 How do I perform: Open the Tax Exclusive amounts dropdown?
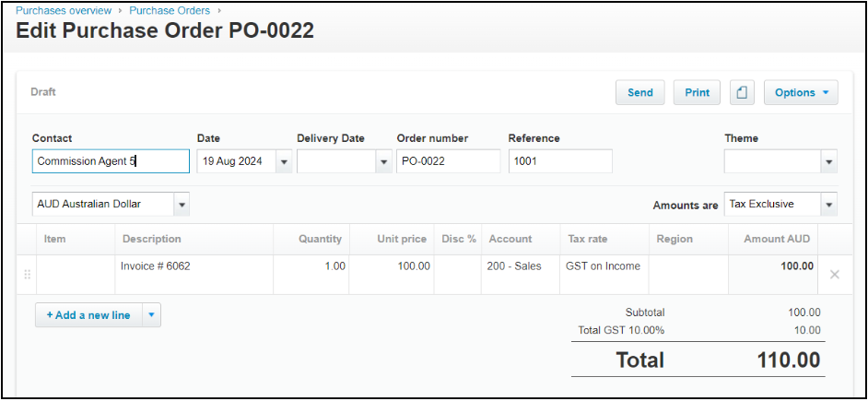828,205
